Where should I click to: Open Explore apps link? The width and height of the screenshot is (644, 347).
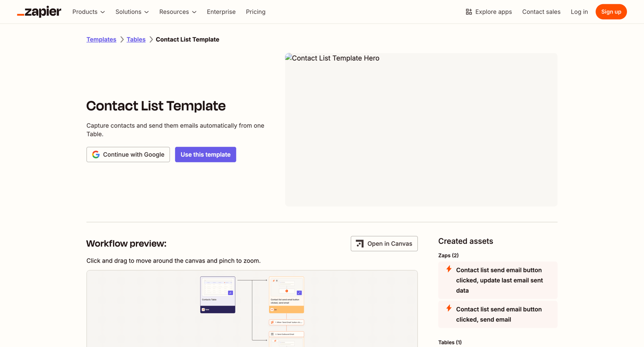[489, 12]
